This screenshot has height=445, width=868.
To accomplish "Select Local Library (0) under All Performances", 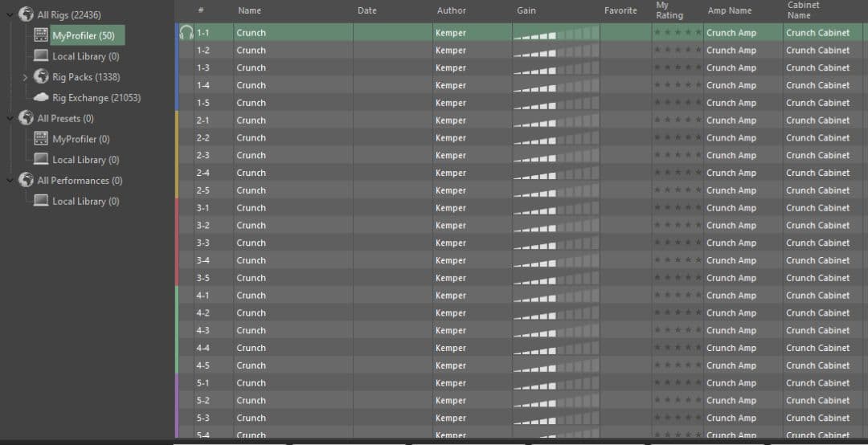I will point(85,202).
